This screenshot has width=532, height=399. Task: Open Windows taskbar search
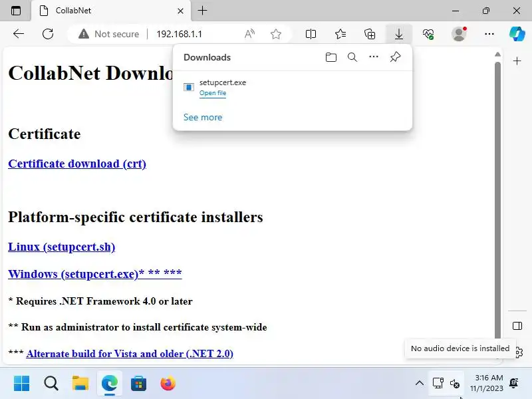click(x=51, y=384)
